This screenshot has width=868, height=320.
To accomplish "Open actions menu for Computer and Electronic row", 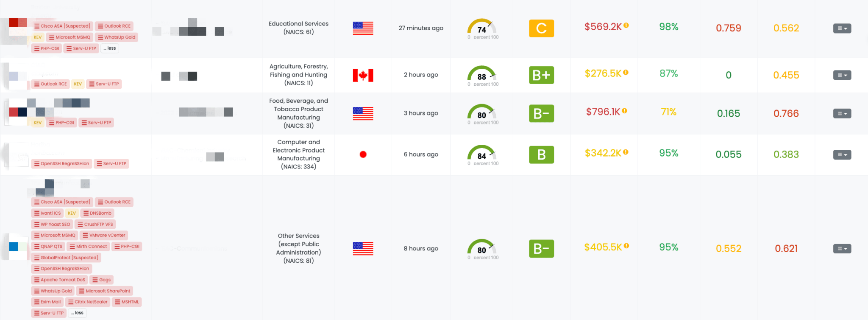I will click(x=842, y=155).
